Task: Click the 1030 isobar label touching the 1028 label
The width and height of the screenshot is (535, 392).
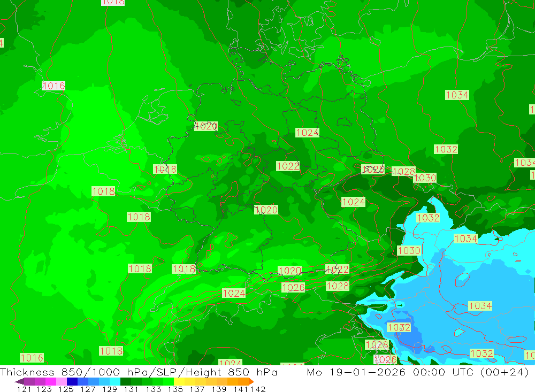Action: point(425,178)
